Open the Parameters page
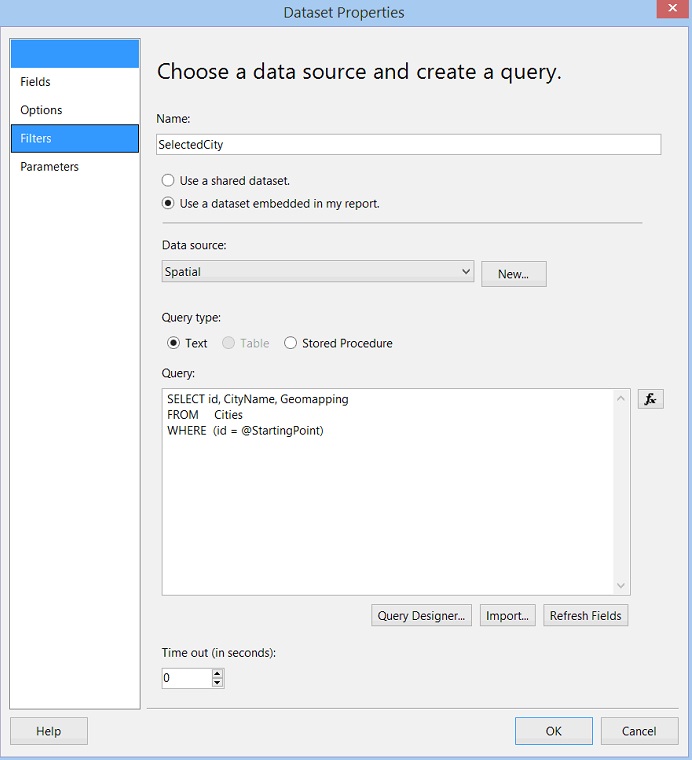692x760 pixels. pos(50,167)
